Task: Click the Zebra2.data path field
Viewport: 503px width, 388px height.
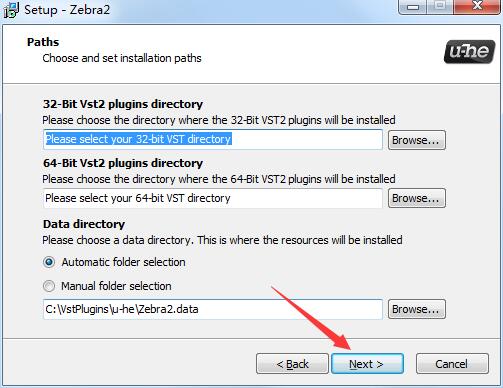Action: (213, 309)
